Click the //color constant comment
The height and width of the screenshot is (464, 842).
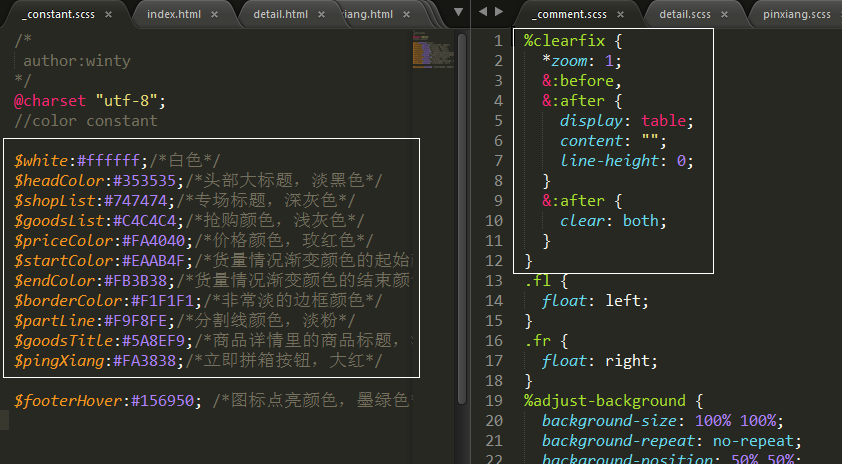(x=86, y=120)
